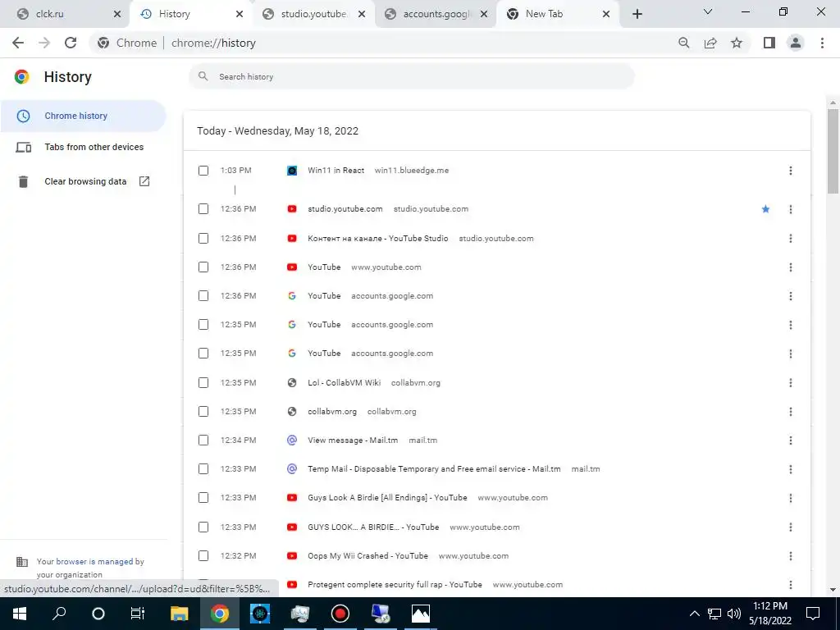Click the share page icon
840x630 pixels.
710,43
